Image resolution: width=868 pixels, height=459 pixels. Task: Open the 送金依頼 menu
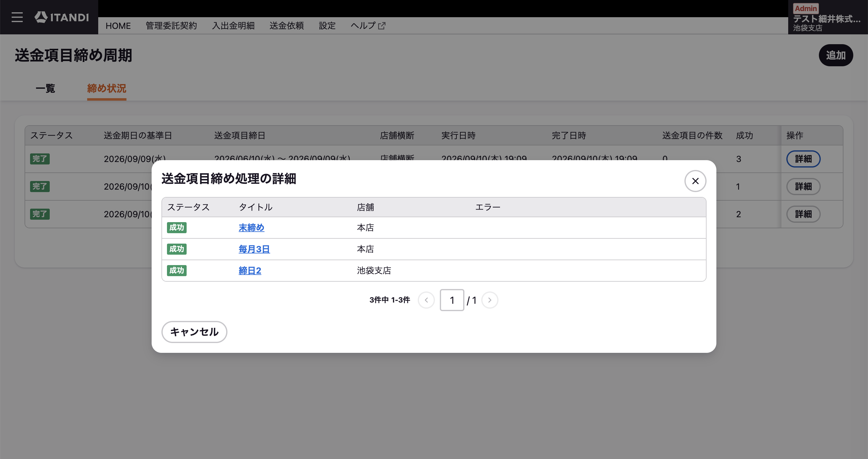click(x=287, y=25)
